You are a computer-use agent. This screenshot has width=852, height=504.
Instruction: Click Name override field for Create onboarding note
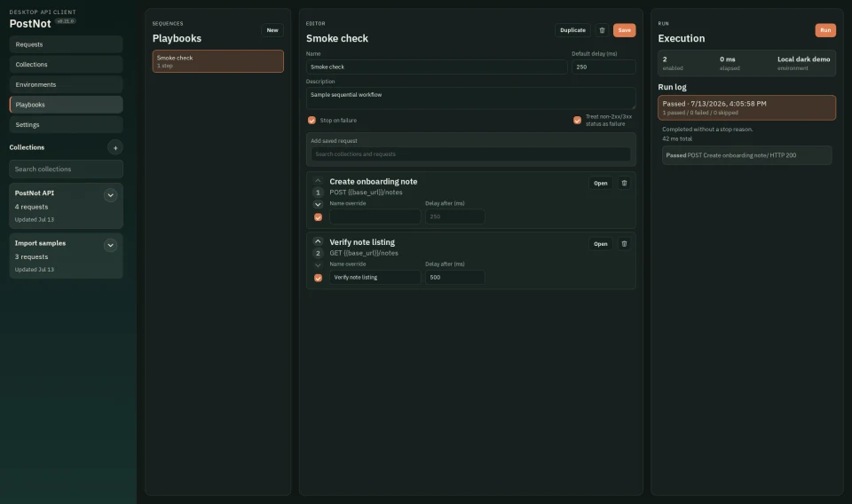[x=375, y=217]
